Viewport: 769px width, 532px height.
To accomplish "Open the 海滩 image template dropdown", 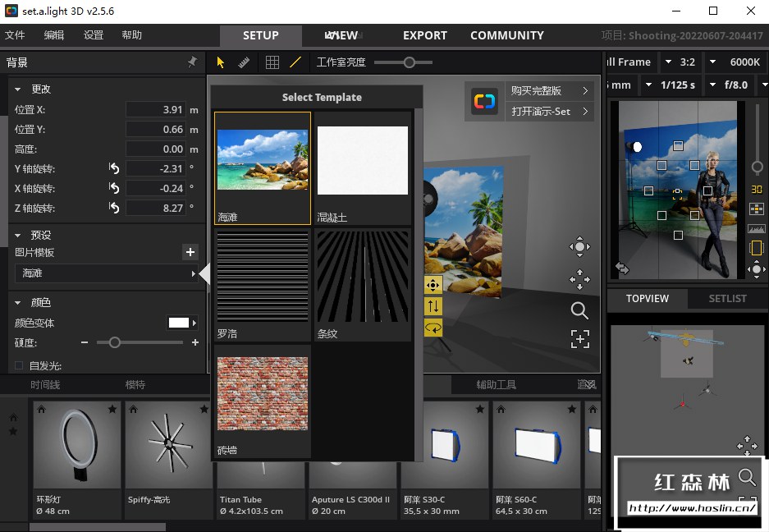I will coord(107,273).
